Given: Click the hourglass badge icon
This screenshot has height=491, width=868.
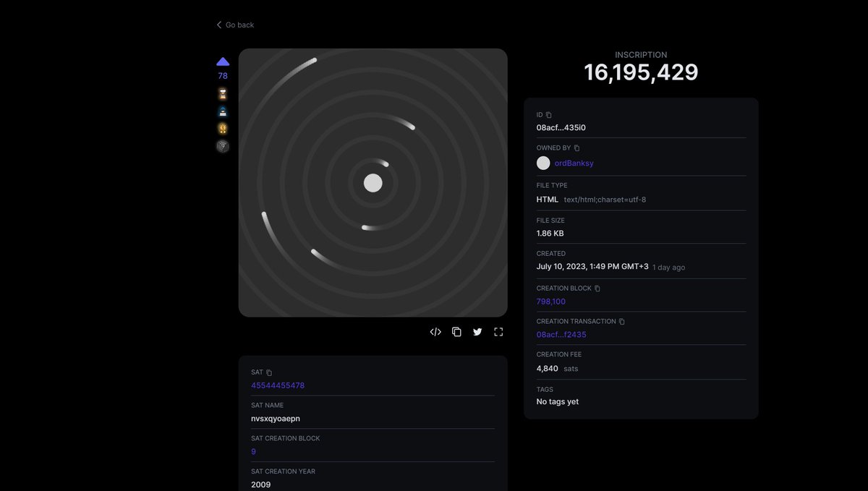Looking at the screenshot, I should [223, 94].
